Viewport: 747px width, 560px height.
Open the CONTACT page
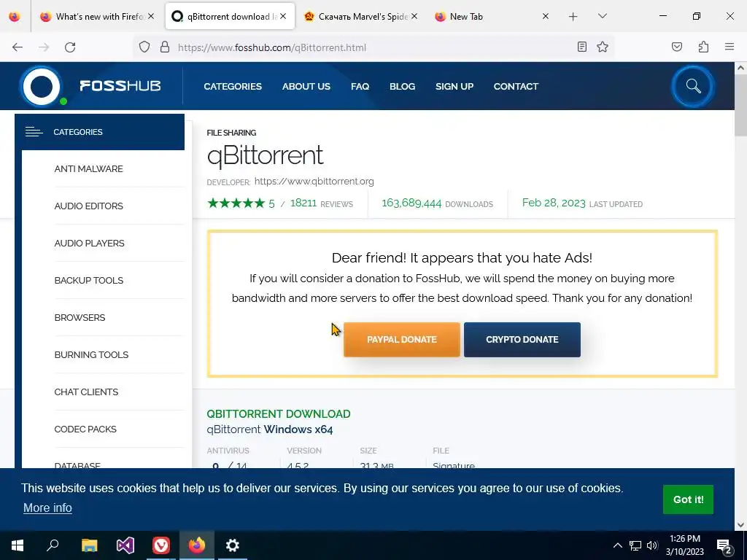click(x=516, y=86)
